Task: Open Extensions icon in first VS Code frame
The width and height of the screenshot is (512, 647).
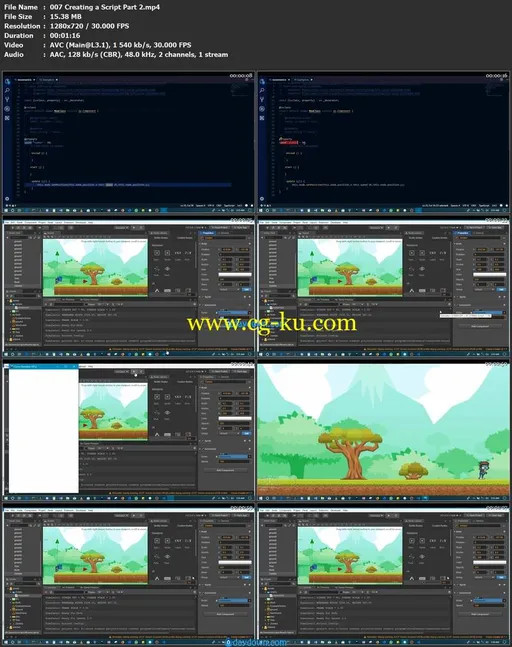Action: click(7, 118)
